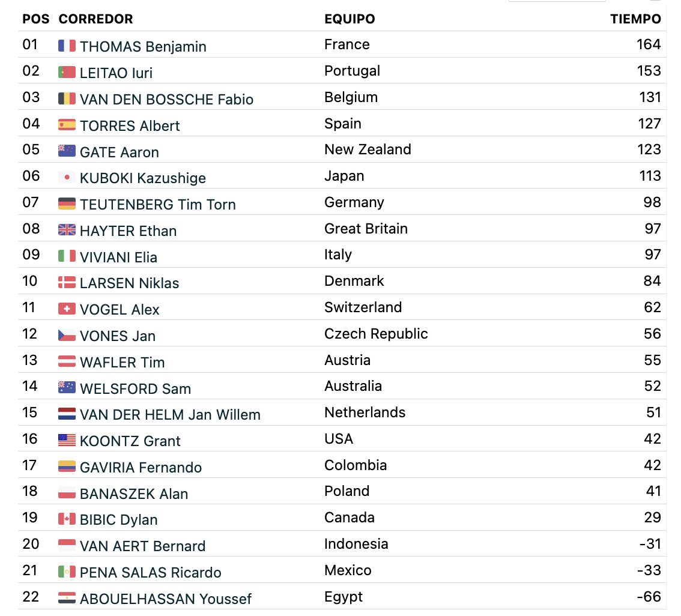Click the Egypt flag beside ABOUELHASSAN Youssef
Image resolution: width=681 pixels, height=616 pixels.
(67, 598)
